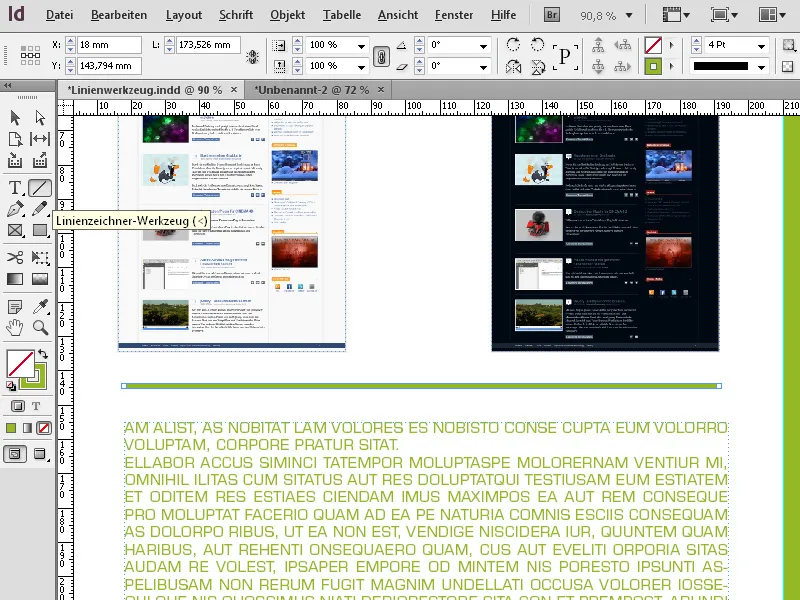800x600 pixels.
Task: Set reference point in the locator grid
Action: click(x=30, y=55)
